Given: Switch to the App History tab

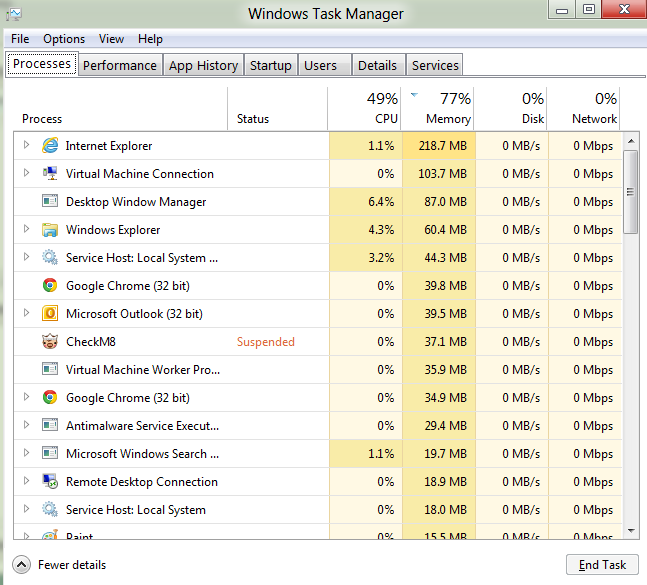Looking at the screenshot, I should tap(203, 65).
